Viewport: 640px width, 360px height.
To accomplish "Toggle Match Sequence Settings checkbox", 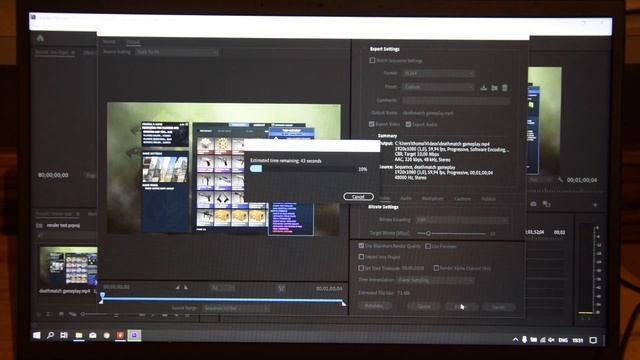I will 372,60.
